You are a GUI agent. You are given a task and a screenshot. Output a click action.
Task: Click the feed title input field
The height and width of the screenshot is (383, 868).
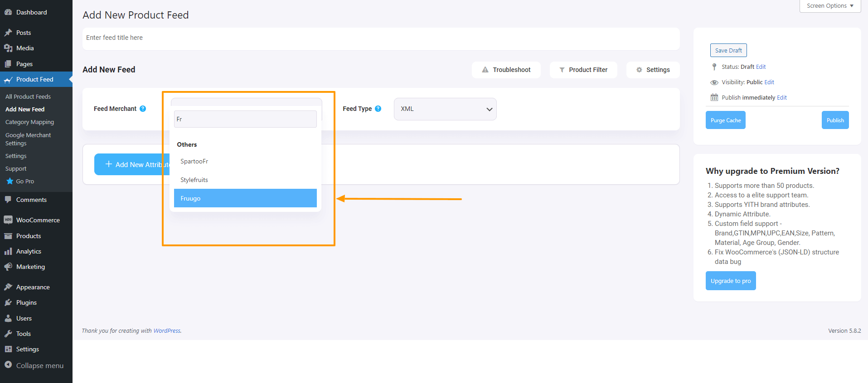(381, 38)
